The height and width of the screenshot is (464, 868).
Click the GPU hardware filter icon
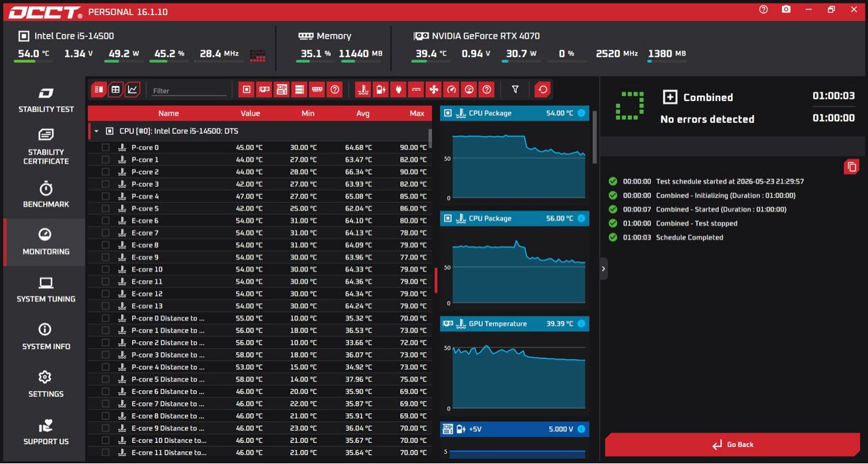264,90
